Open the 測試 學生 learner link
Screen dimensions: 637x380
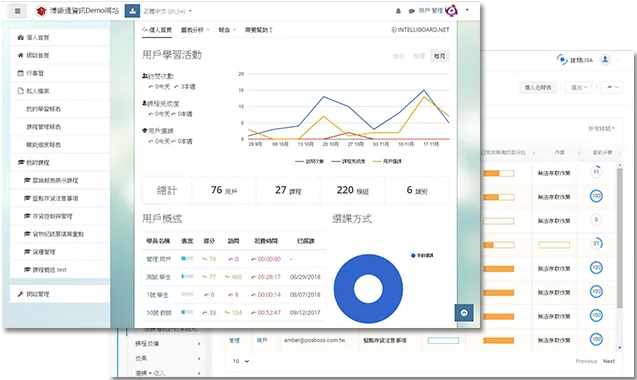coord(158,277)
